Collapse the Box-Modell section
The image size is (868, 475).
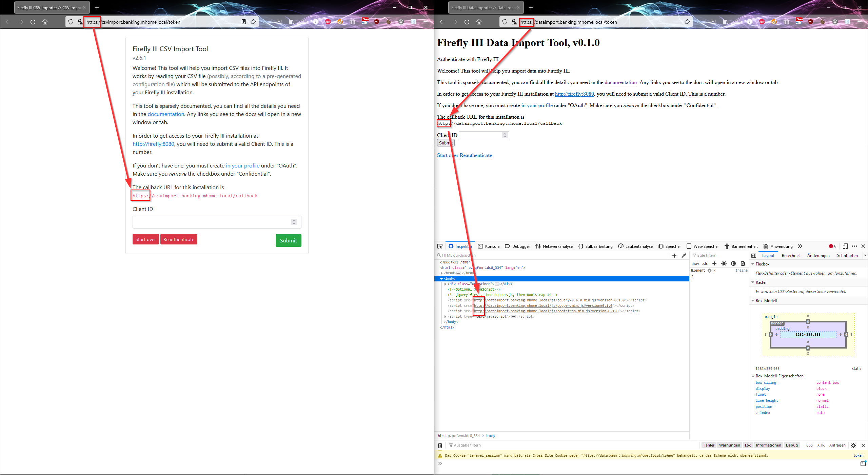(x=753, y=300)
